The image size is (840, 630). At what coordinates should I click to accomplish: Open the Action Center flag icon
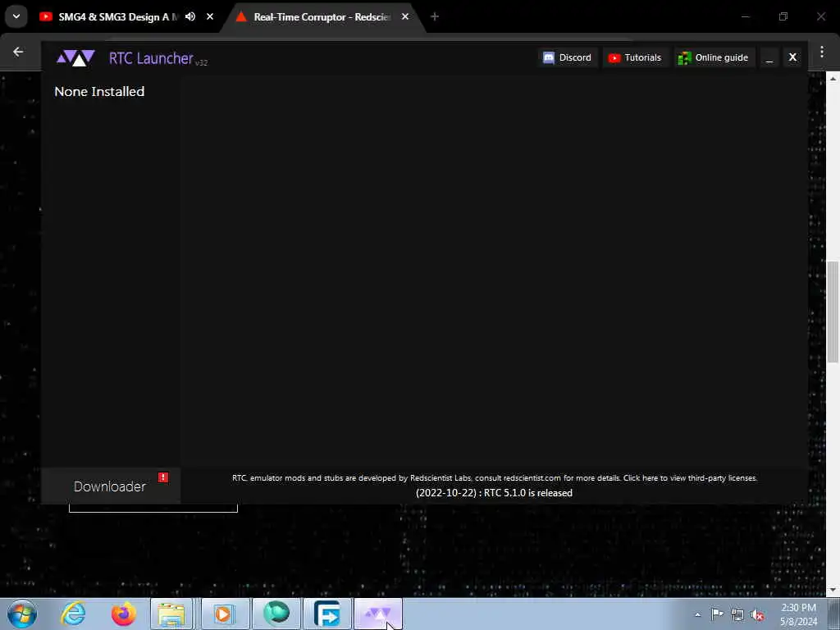717,614
